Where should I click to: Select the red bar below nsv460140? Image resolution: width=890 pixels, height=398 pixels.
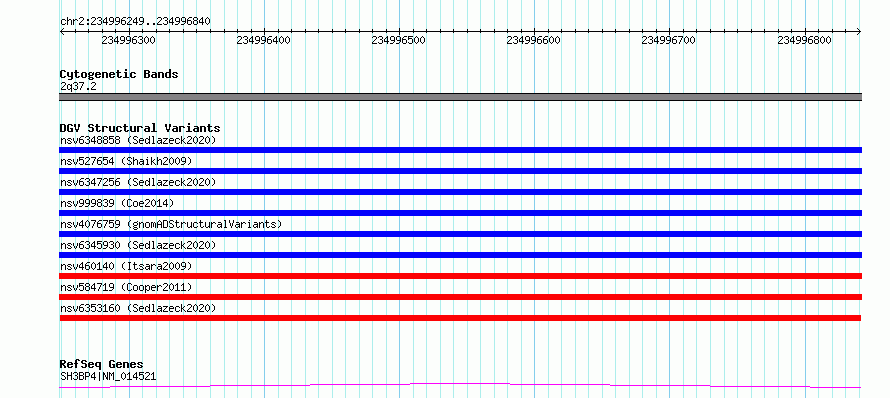pyautogui.click(x=460, y=276)
